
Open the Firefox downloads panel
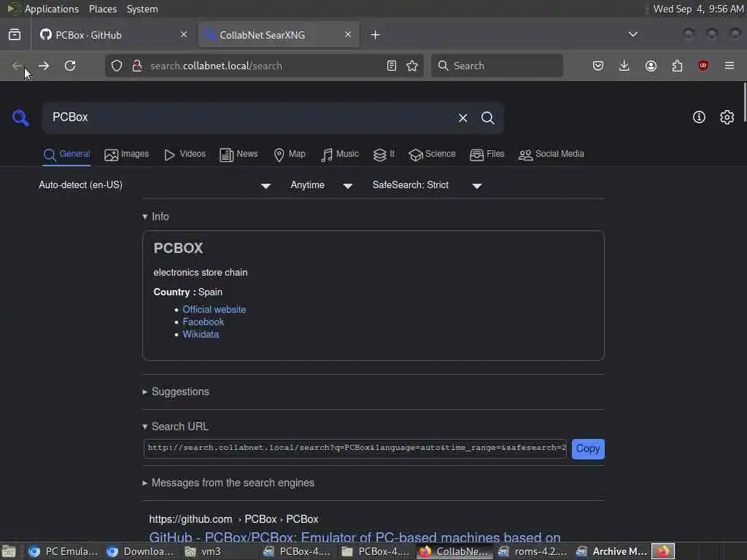click(624, 66)
